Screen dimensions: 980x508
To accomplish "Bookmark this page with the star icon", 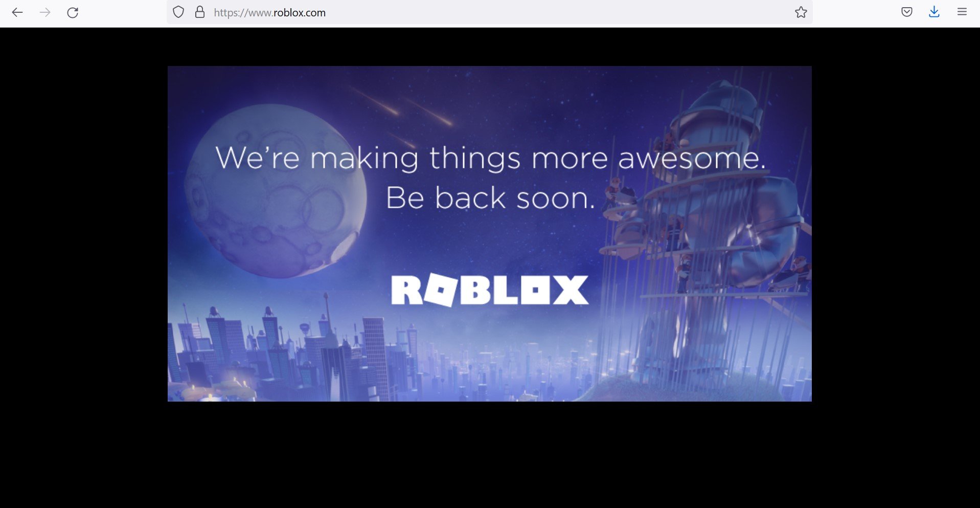I will tap(801, 12).
